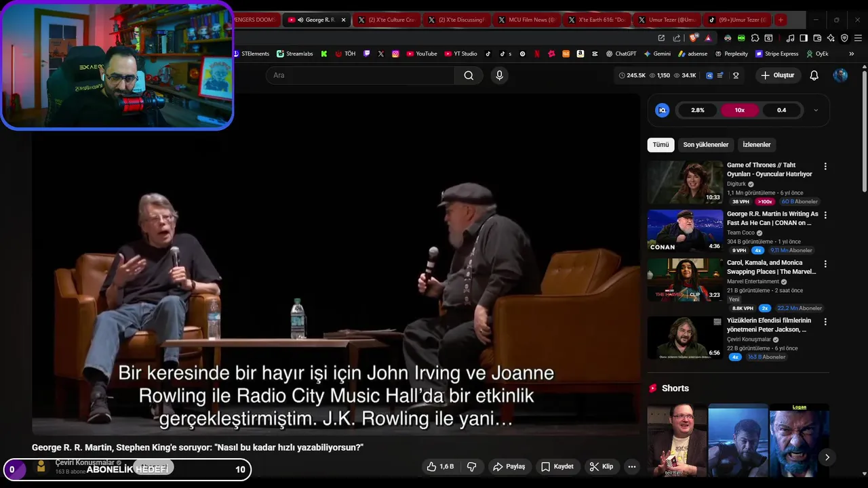
Task: Switch to MCU Film News tab
Action: pos(528,20)
